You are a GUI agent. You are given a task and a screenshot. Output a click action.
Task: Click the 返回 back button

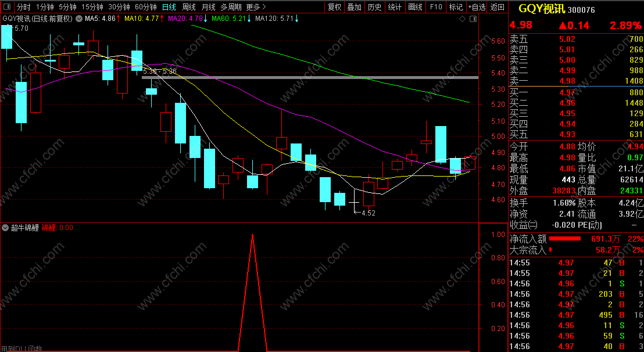(498, 7)
